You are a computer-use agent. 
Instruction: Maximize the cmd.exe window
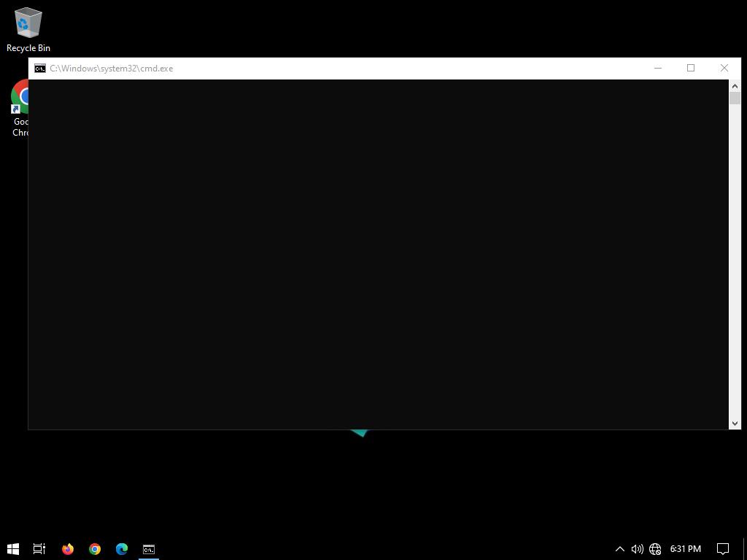[x=691, y=68]
